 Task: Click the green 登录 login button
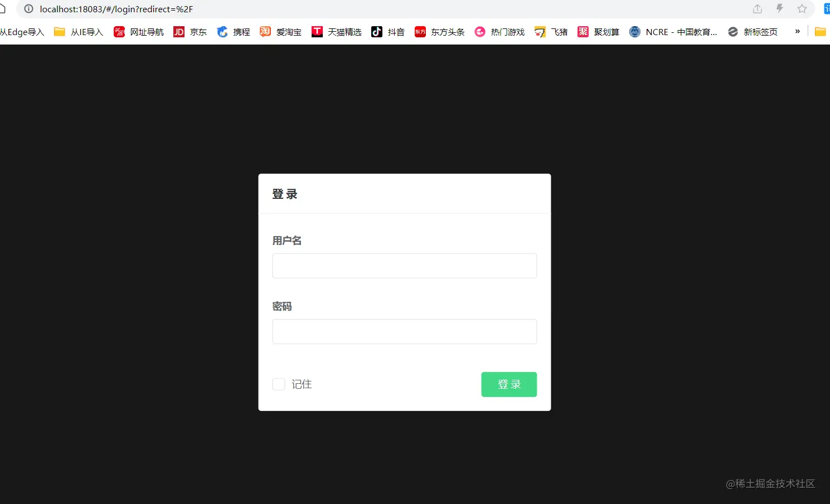[509, 384]
